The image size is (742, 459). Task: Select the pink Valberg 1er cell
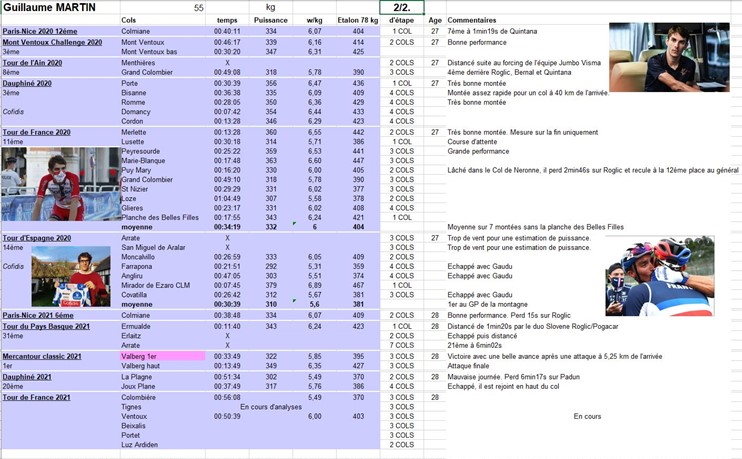point(163,356)
